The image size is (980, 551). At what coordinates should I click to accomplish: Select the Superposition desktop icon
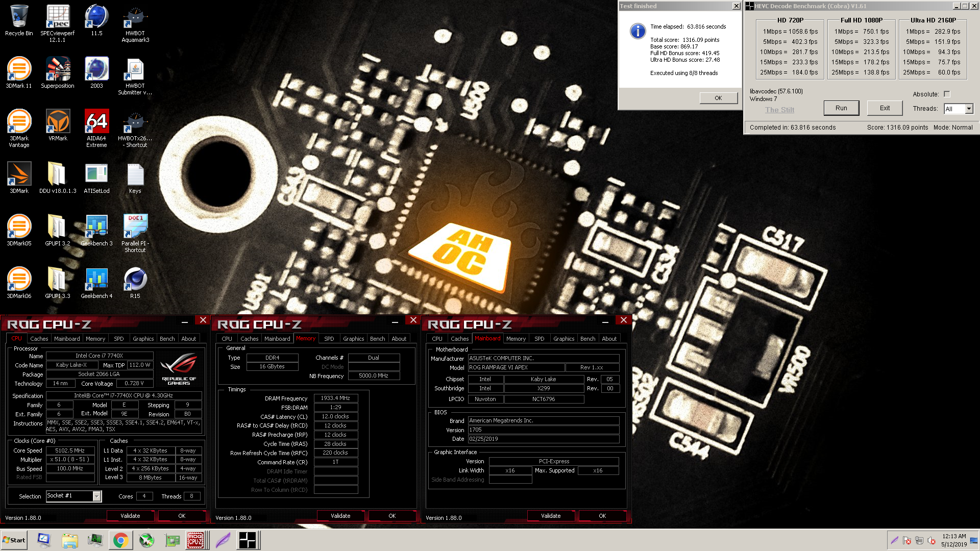point(58,73)
